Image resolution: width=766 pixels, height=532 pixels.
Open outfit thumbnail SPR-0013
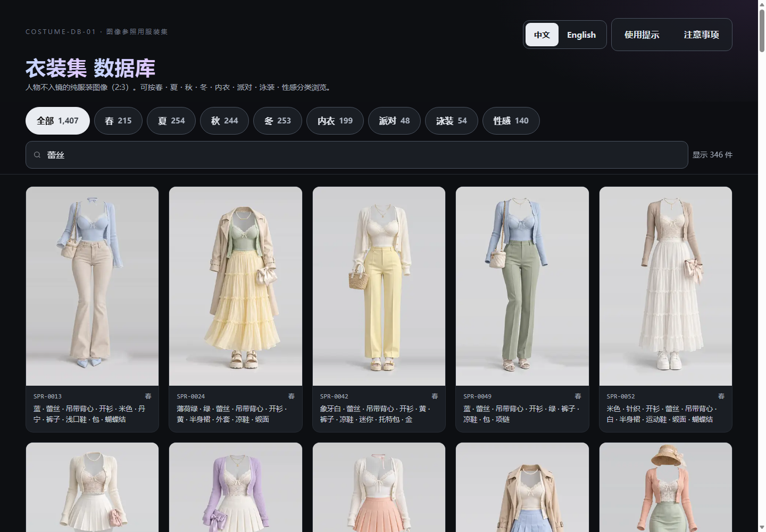tap(92, 286)
